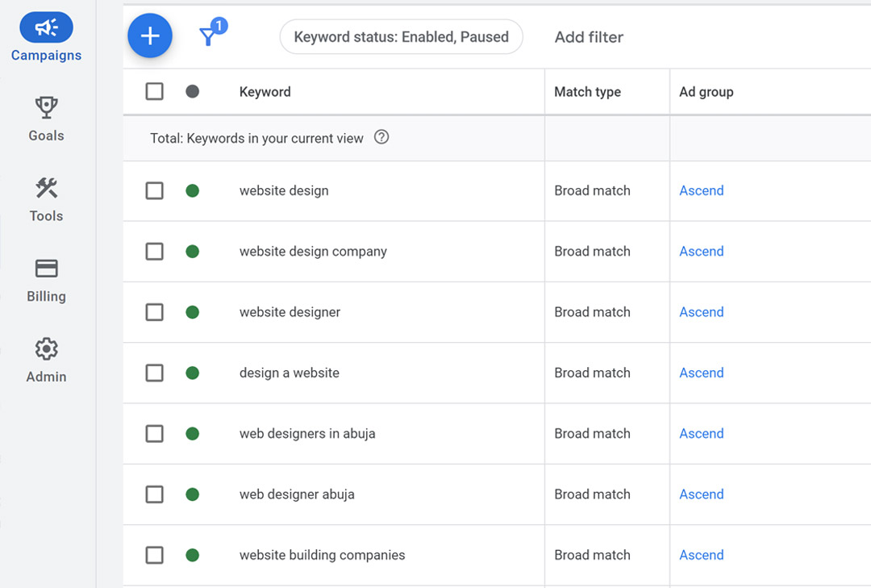Sort by the Keyword column header

coord(265,92)
